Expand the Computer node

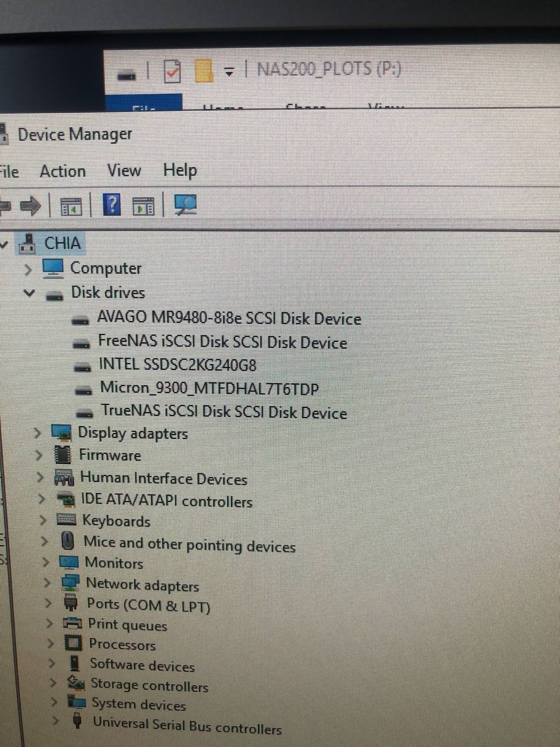[27, 270]
